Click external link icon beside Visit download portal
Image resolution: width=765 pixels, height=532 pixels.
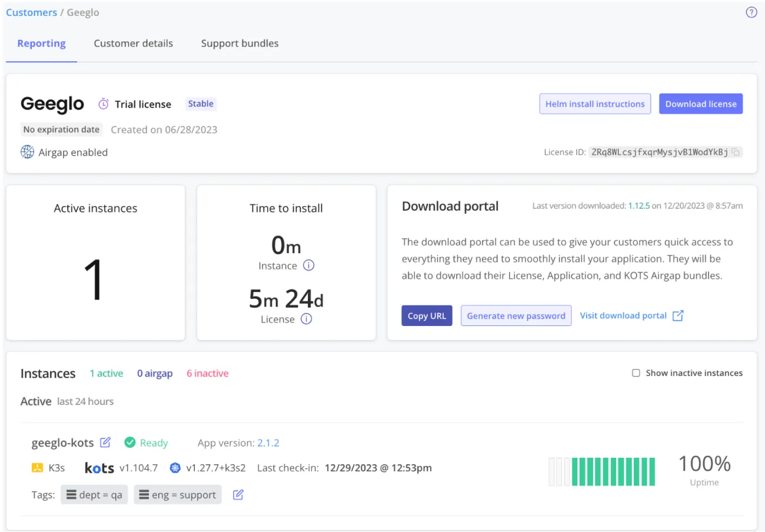coord(678,315)
